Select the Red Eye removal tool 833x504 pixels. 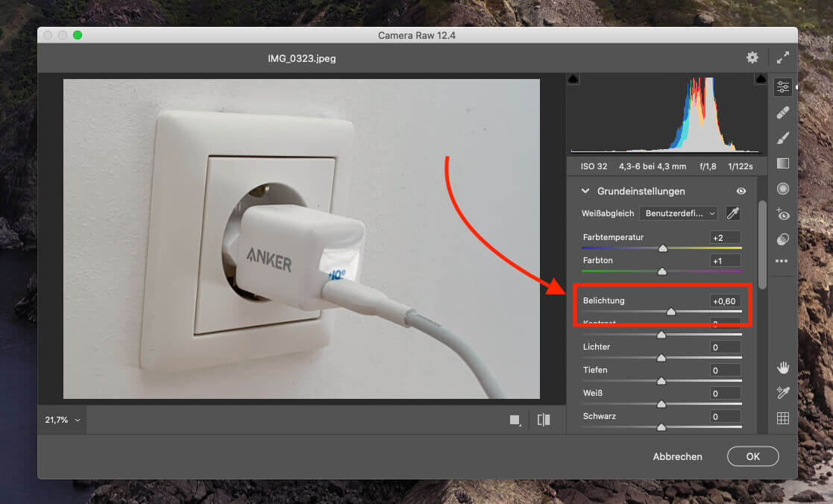tap(782, 214)
